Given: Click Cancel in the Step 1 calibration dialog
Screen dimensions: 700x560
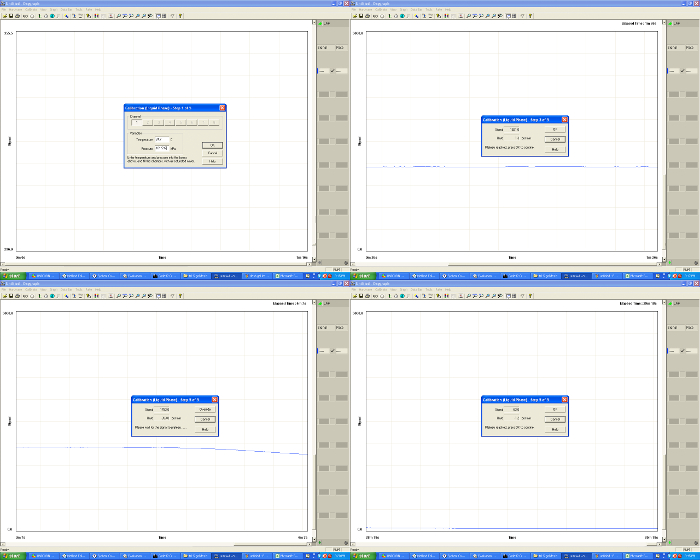Looking at the screenshot, I should click(212, 153).
